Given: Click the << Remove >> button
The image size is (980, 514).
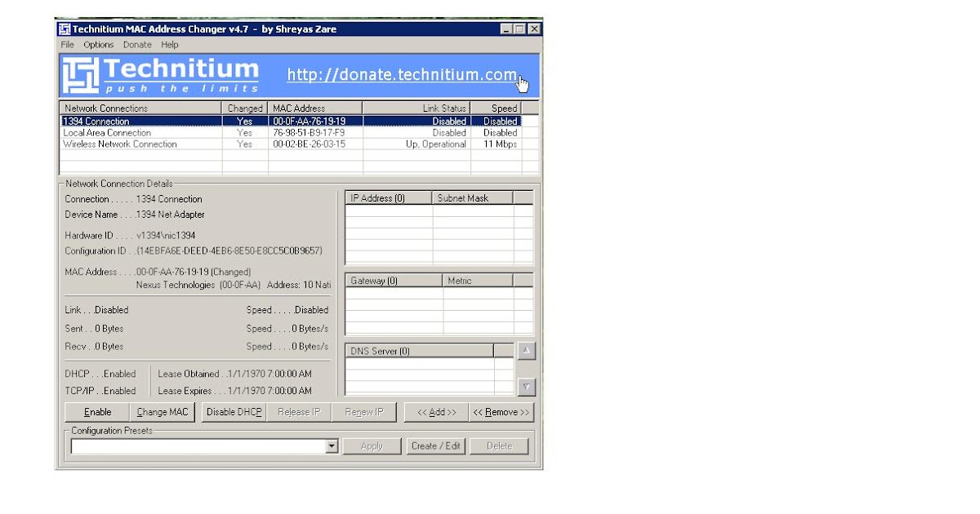Looking at the screenshot, I should 501,412.
